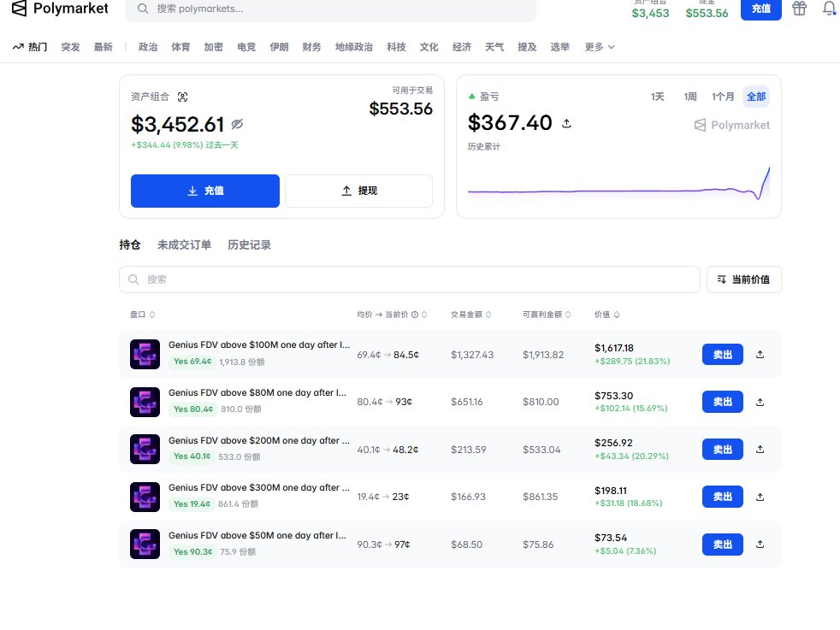Open the gift rewards icon
840x630 pixels.
[x=799, y=9]
